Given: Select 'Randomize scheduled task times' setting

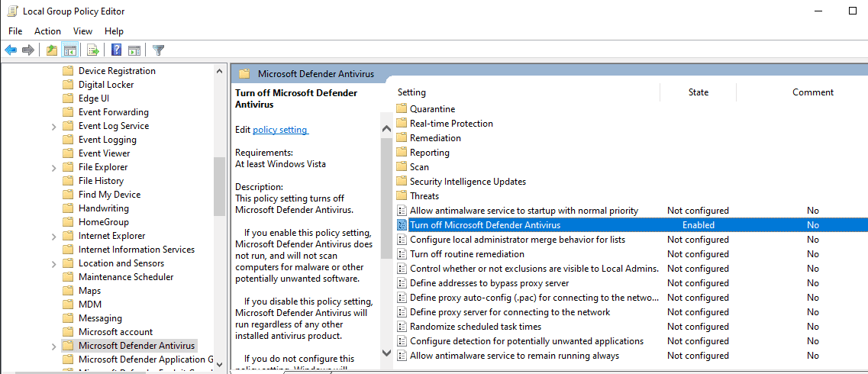Looking at the screenshot, I should pos(475,327).
